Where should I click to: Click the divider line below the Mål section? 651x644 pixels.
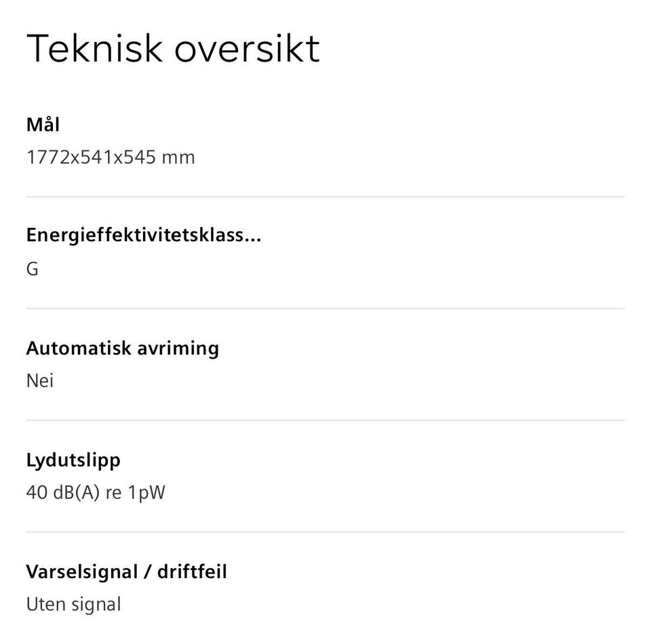tap(325, 197)
